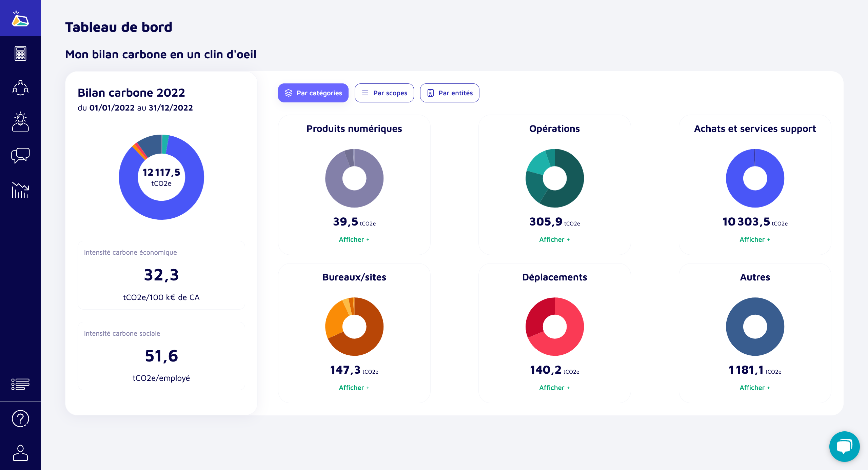Click the app logo icon in sidebar
The height and width of the screenshot is (470, 868).
coord(20,19)
